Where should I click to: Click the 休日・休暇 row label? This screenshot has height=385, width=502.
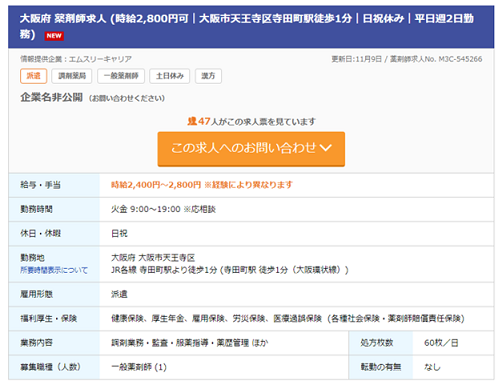tap(40, 233)
